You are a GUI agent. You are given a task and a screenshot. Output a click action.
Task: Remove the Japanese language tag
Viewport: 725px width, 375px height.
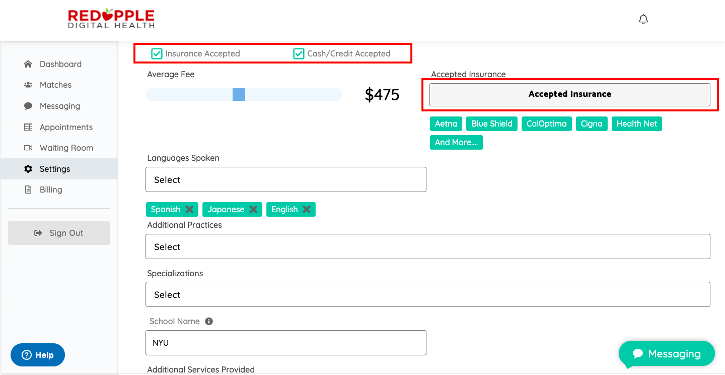(x=253, y=209)
